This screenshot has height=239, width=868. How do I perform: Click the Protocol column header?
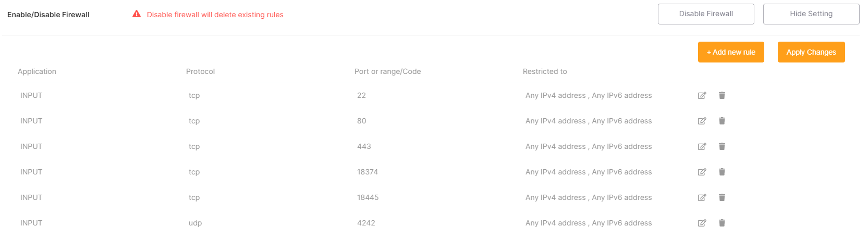(200, 71)
